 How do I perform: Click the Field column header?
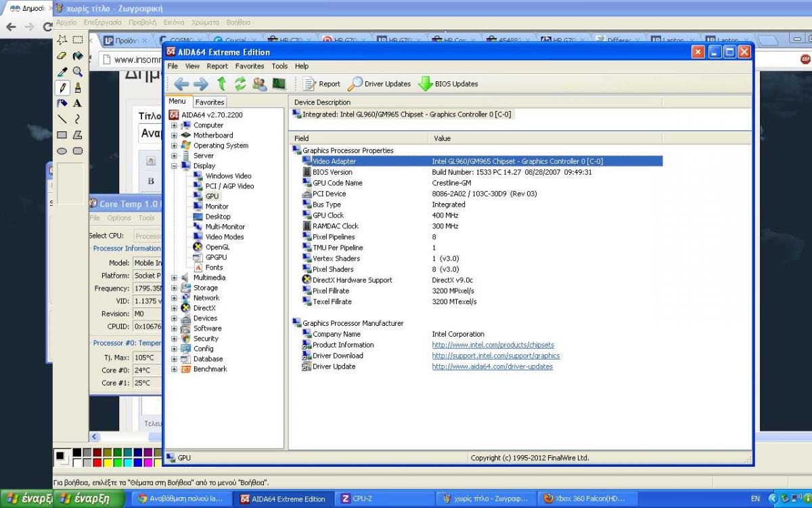(358, 138)
